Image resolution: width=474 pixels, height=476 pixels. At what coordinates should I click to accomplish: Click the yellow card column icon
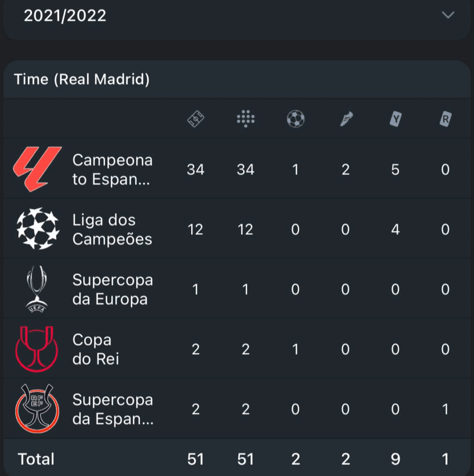395,119
